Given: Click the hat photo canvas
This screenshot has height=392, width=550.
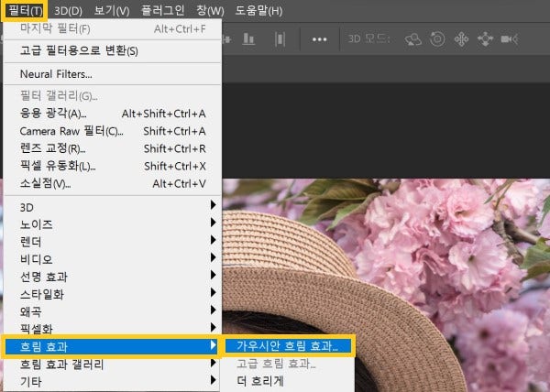Looking at the screenshot, I should 386,285.
